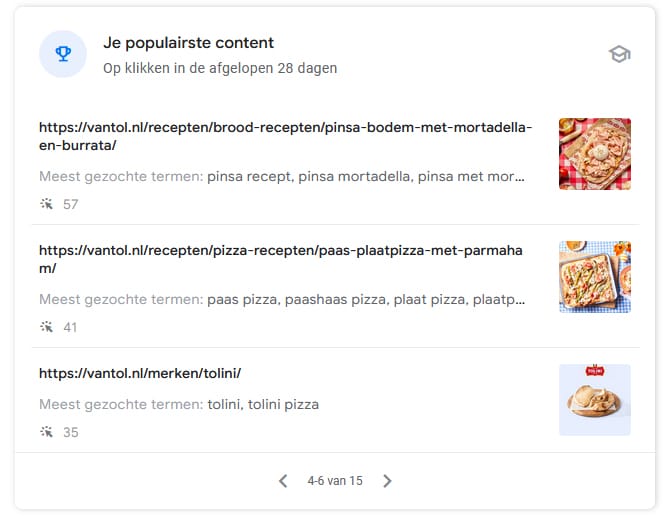The width and height of the screenshot is (668, 525).
Task: Click the pinsa recept search terms line
Action: 282,176
